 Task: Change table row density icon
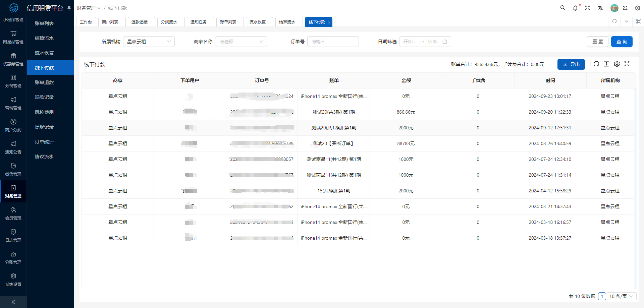pyautogui.click(x=606, y=64)
